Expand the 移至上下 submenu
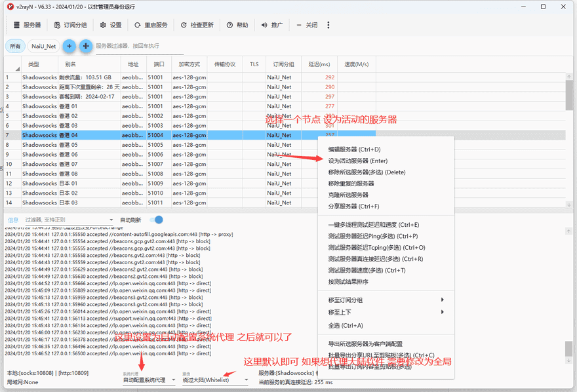The height and width of the screenshot is (392, 577). [x=386, y=312]
